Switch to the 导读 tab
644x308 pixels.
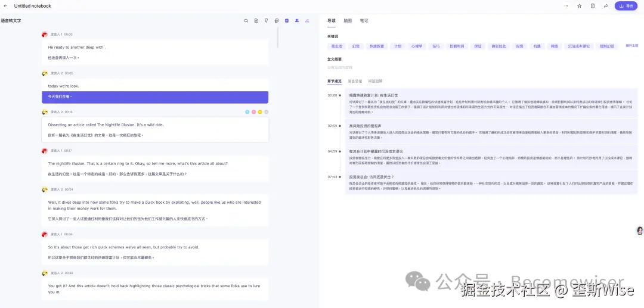332,20
